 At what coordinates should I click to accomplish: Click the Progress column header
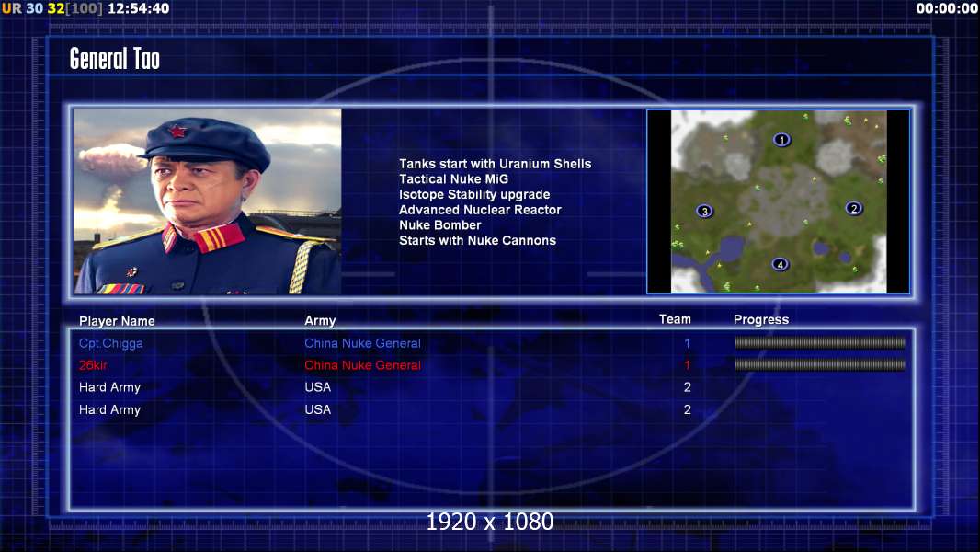pyautogui.click(x=760, y=320)
